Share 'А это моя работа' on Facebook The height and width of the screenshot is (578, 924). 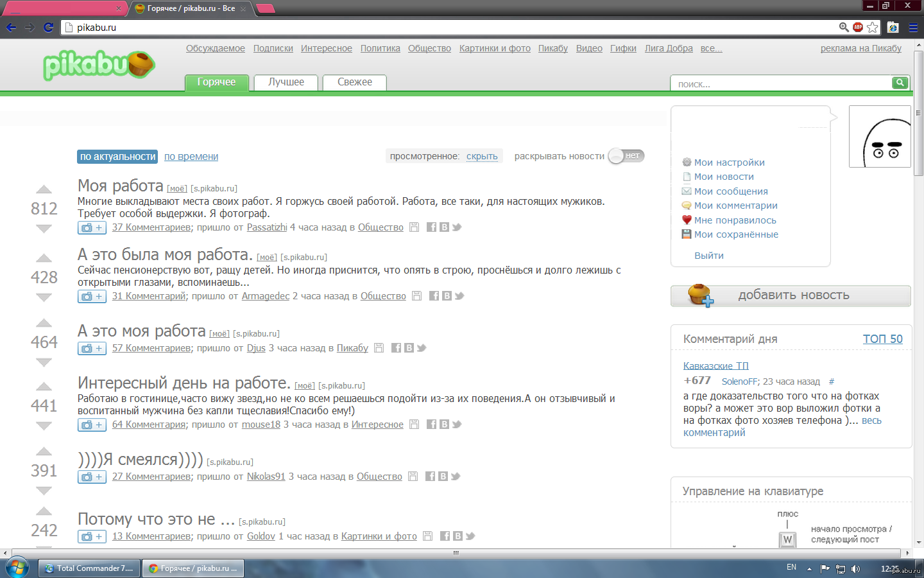pos(396,348)
